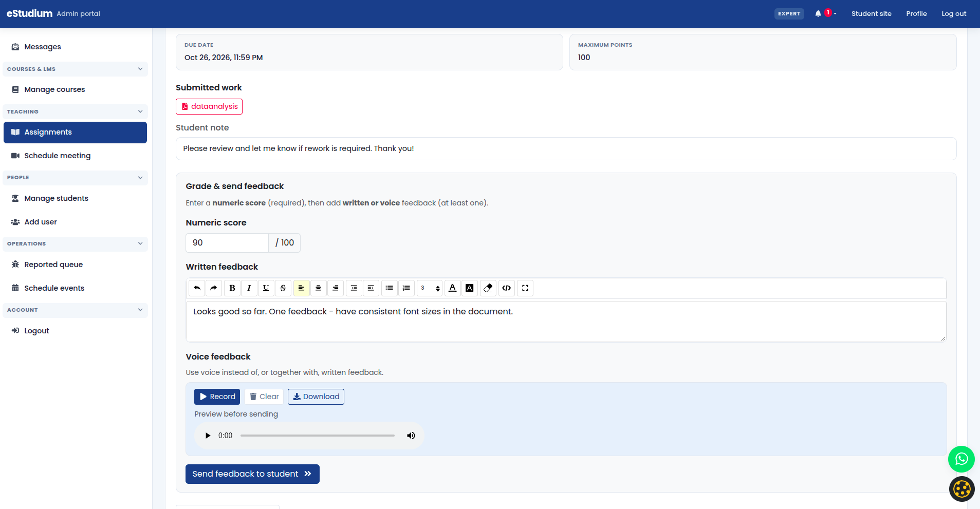
Task: Click the audio preview progress bar
Action: pos(318,436)
